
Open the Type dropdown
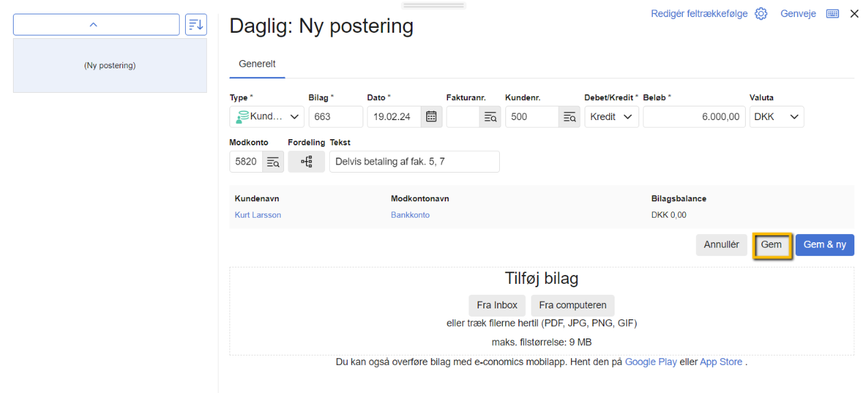[x=266, y=117]
